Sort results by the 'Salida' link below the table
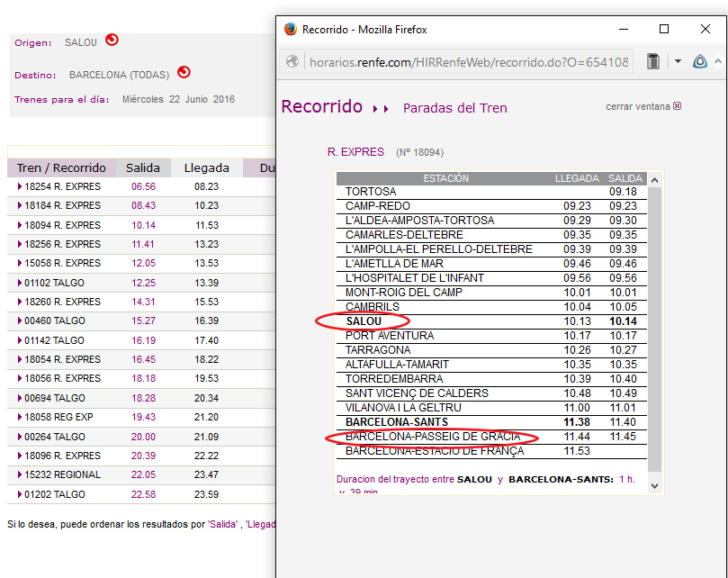Screen dimensions: 728x578 [223, 524]
